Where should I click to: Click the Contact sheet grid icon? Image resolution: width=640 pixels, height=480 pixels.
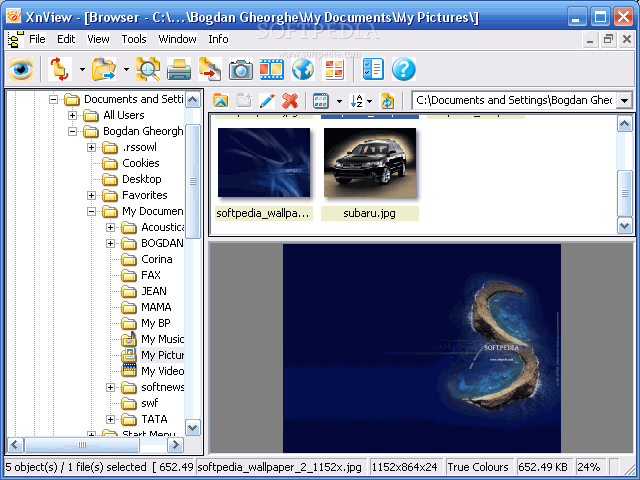point(334,69)
